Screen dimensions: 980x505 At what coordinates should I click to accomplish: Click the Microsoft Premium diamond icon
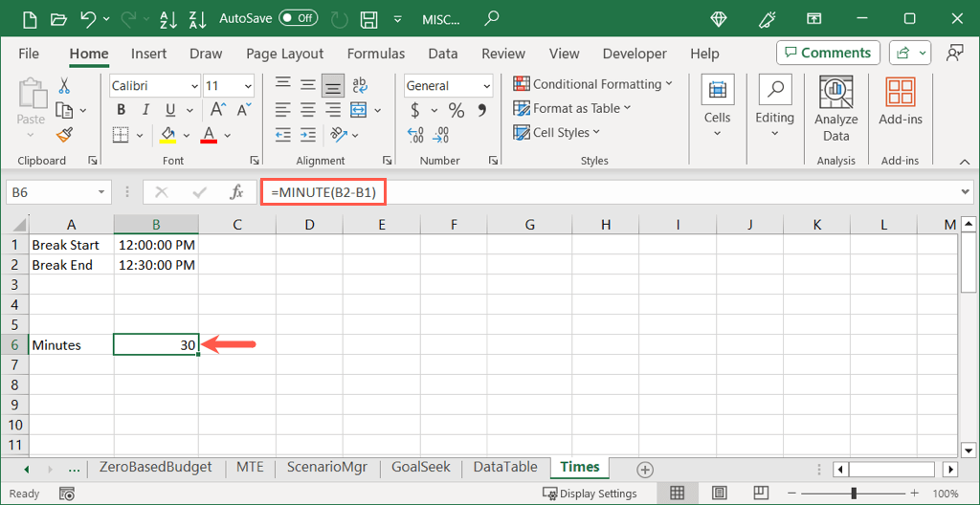(x=719, y=19)
